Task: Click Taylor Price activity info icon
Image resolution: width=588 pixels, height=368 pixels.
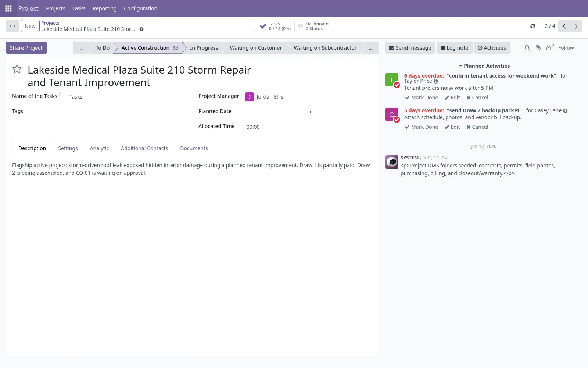Action: pos(436,81)
